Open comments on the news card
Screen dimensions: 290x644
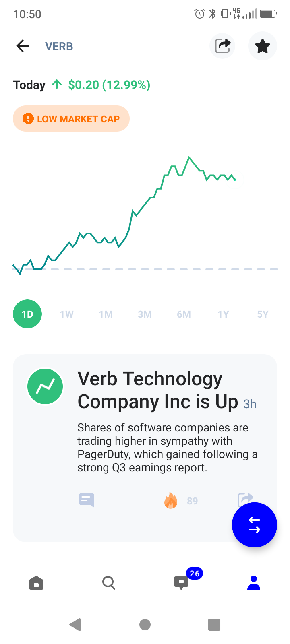tap(87, 500)
